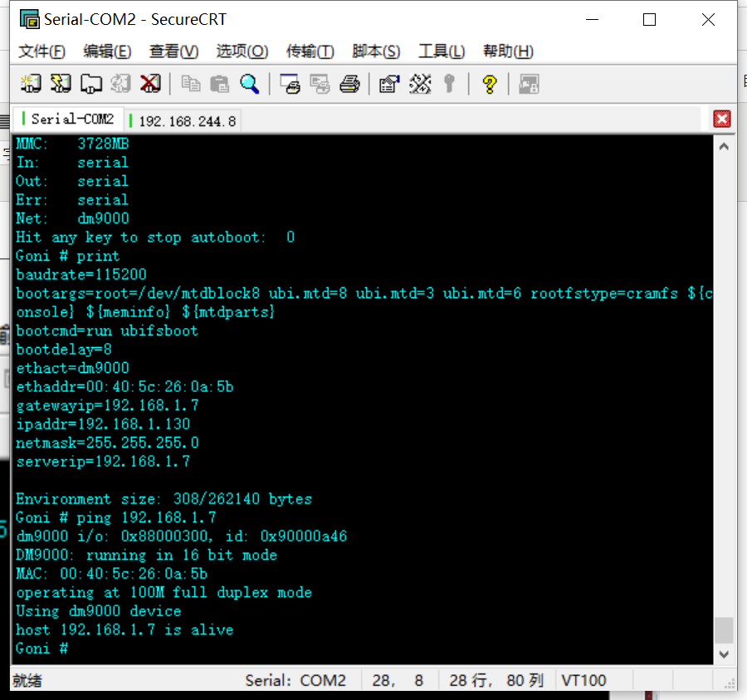747x700 pixels.
Task: Click the 'Hit any key to stop autoboot' line
Action: [155, 237]
